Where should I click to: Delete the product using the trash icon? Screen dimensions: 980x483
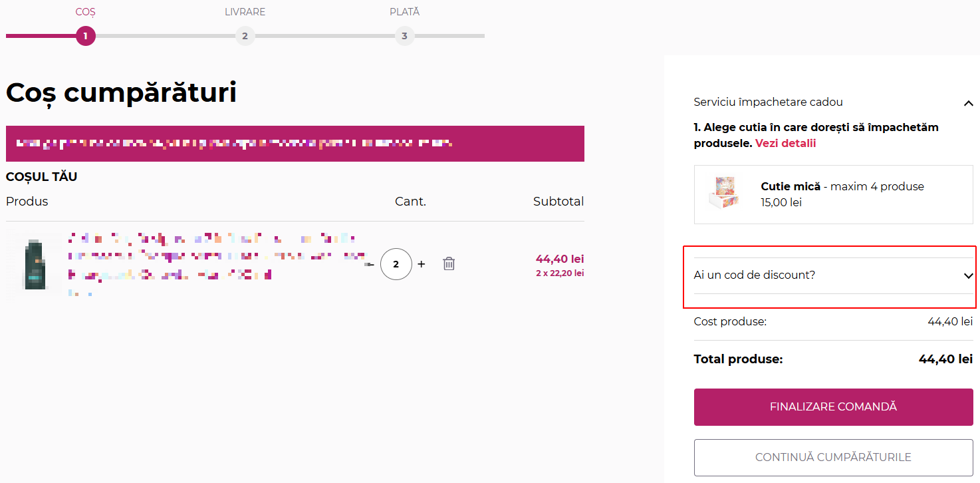point(449,264)
